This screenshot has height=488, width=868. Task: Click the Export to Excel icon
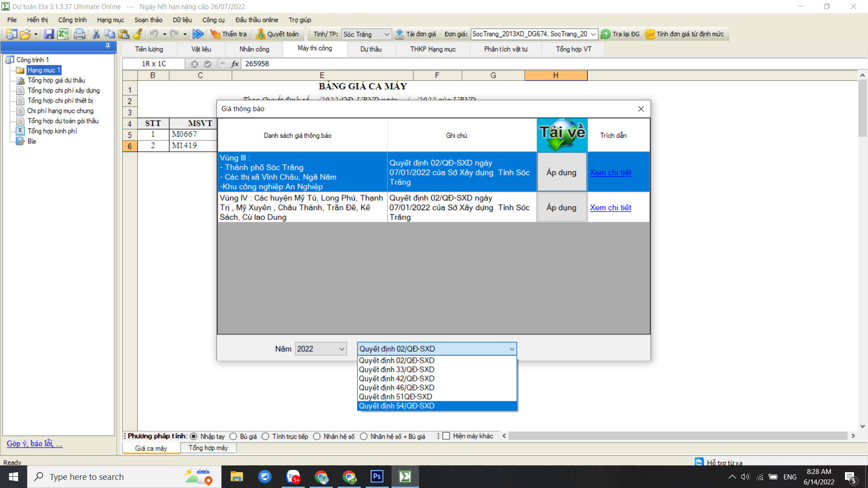click(x=62, y=34)
